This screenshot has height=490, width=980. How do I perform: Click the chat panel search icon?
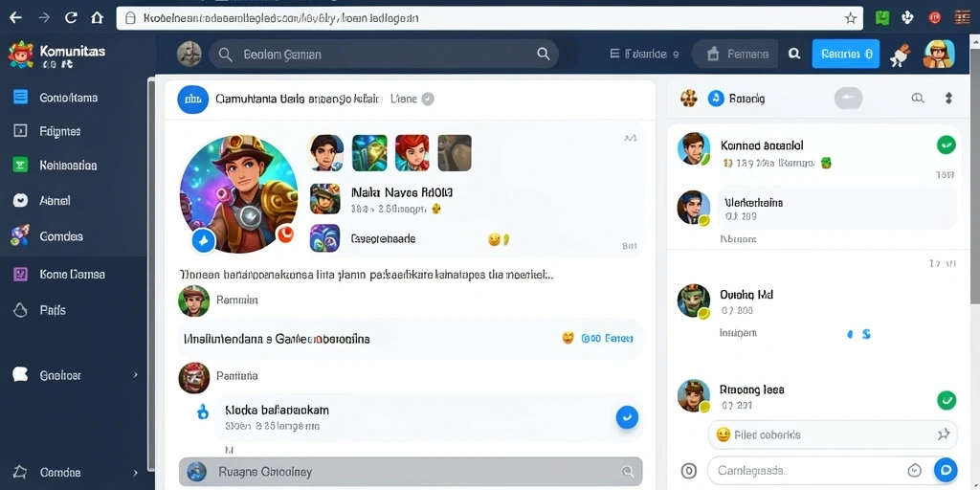pos(918,99)
